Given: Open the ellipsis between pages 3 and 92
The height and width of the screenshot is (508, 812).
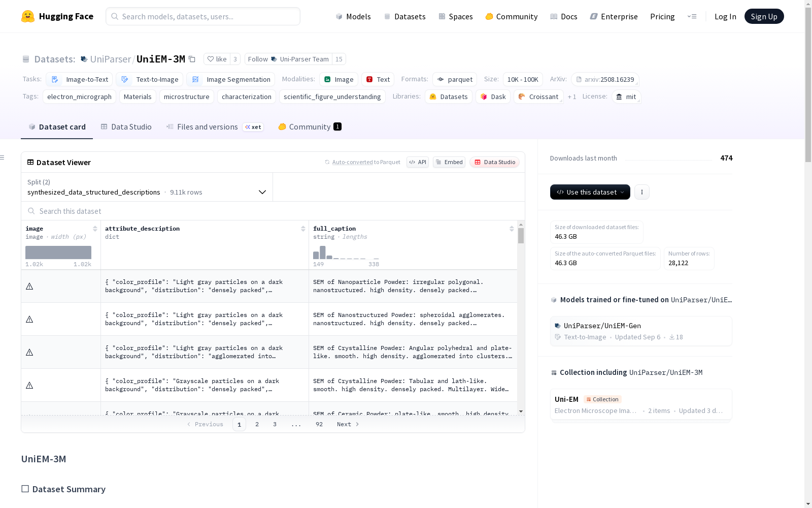Looking at the screenshot, I should [296, 424].
